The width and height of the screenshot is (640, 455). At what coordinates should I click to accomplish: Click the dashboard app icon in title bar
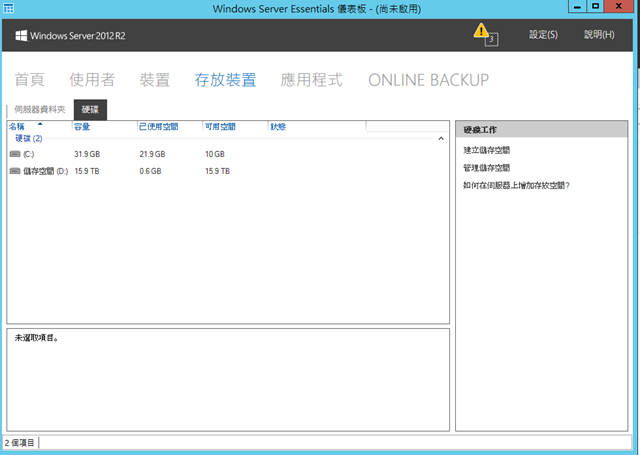[9, 8]
